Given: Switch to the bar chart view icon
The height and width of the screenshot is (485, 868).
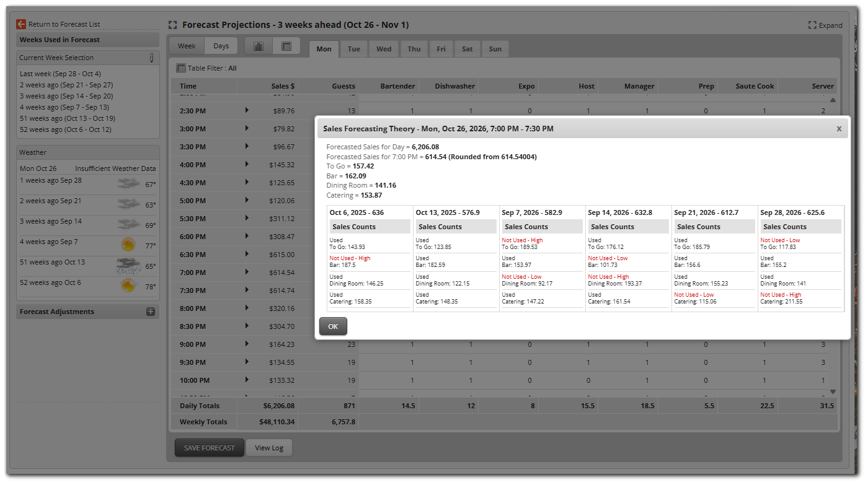Looking at the screenshot, I should click(259, 46).
